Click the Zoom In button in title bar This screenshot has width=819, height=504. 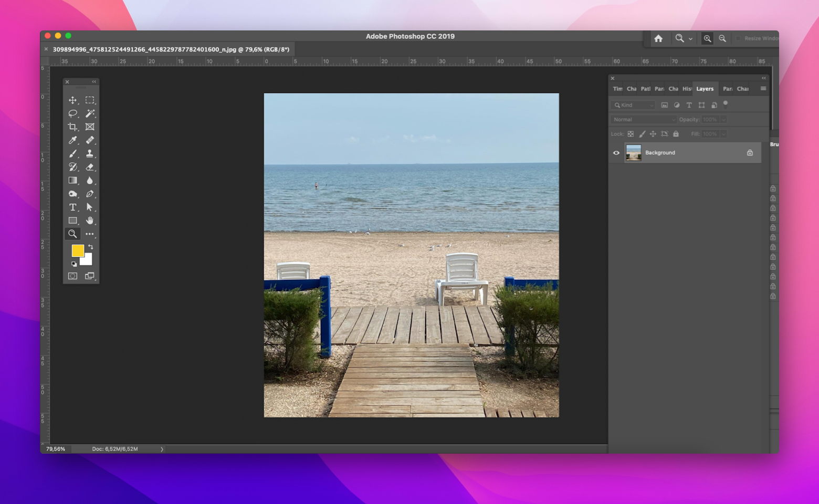(707, 38)
